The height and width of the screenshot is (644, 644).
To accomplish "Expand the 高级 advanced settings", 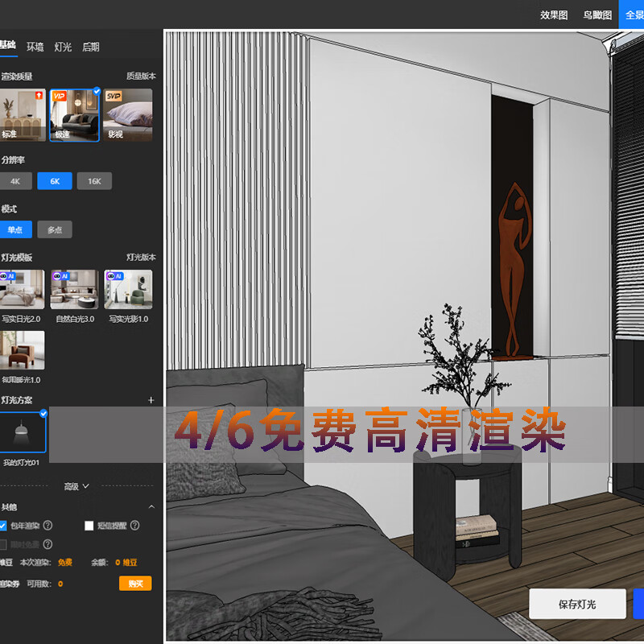I will pos(76,486).
